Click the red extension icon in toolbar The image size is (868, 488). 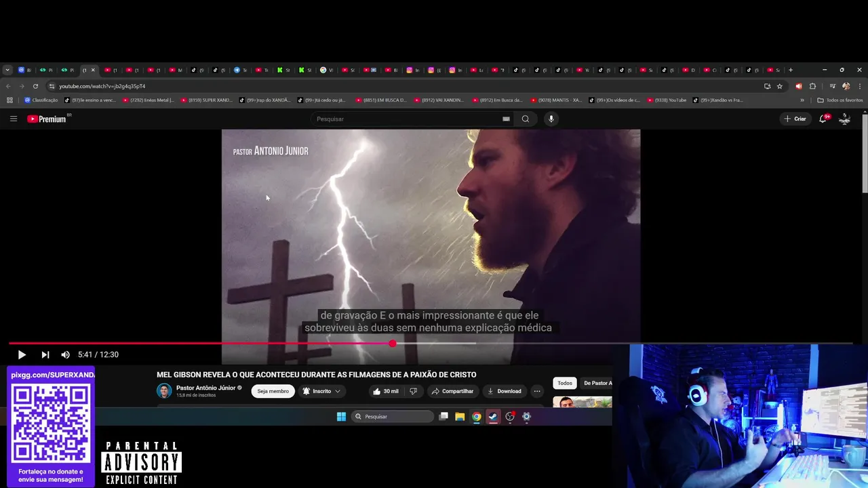point(798,86)
